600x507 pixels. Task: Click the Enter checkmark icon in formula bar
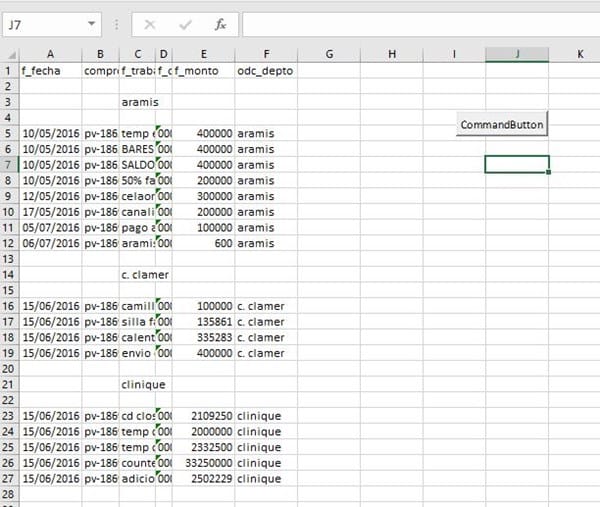pos(185,24)
